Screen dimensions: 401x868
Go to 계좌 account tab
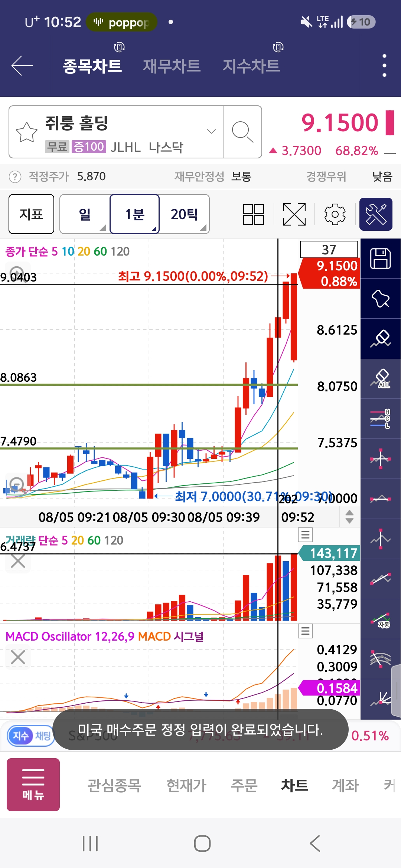pyautogui.click(x=345, y=785)
